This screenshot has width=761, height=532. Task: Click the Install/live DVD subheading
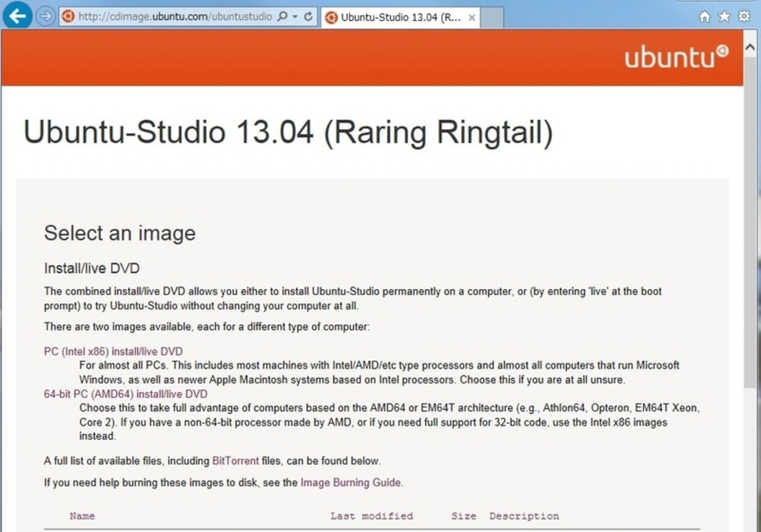tap(92, 269)
